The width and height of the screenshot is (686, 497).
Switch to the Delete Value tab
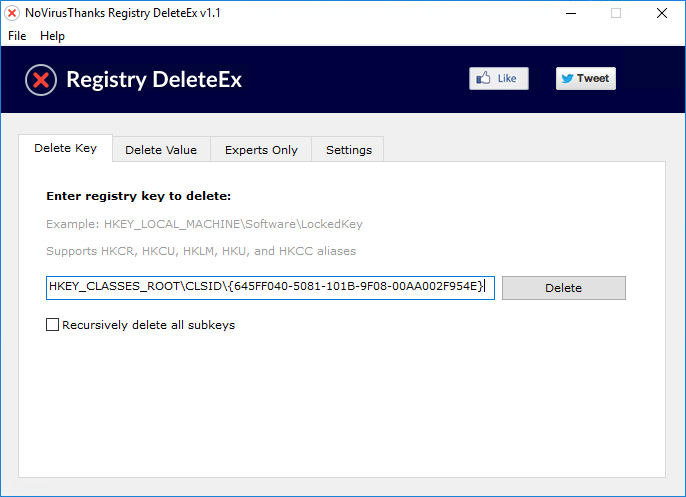click(161, 150)
